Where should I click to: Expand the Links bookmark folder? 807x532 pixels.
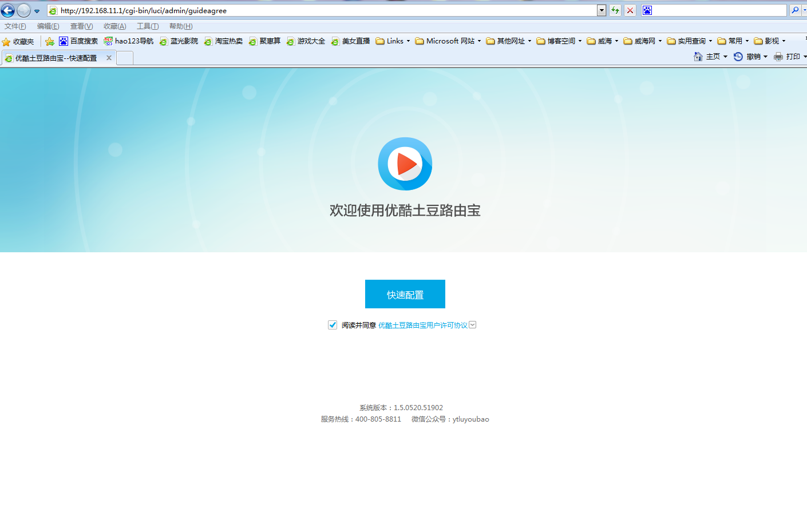[x=393, y=41]
